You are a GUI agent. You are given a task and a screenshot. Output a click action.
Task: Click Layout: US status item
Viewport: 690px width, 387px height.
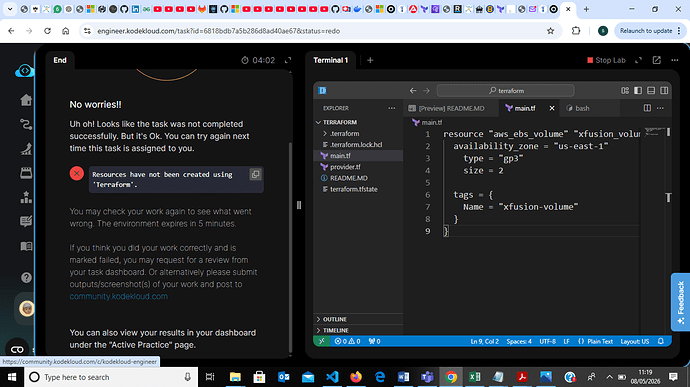pos(635,341)
